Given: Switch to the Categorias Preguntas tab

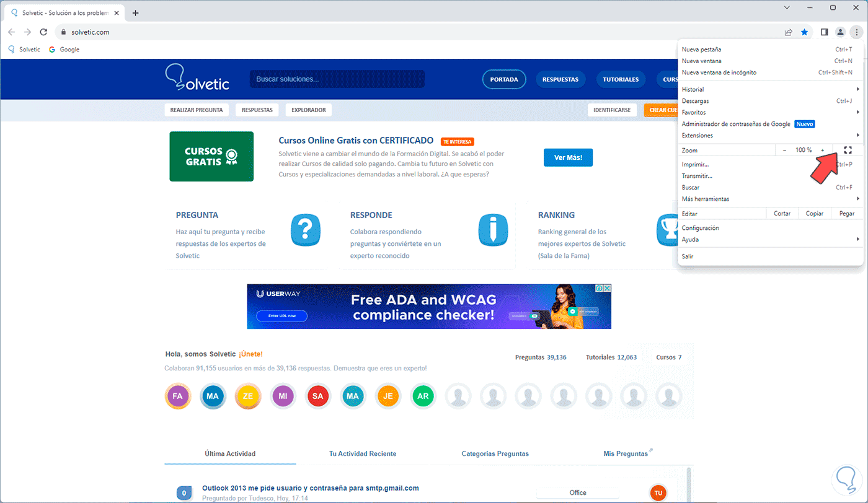Looking at the screenshot, I should click(x=495, y=453).
